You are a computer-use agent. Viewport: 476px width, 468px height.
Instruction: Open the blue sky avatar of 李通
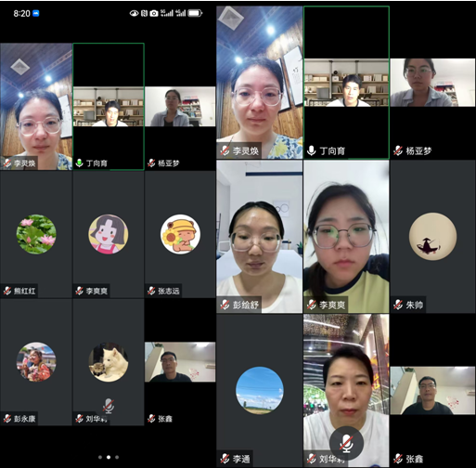260,390
